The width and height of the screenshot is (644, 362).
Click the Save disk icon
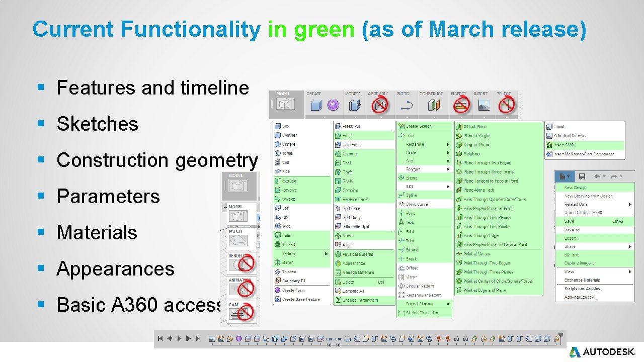(x=582, y=176)
